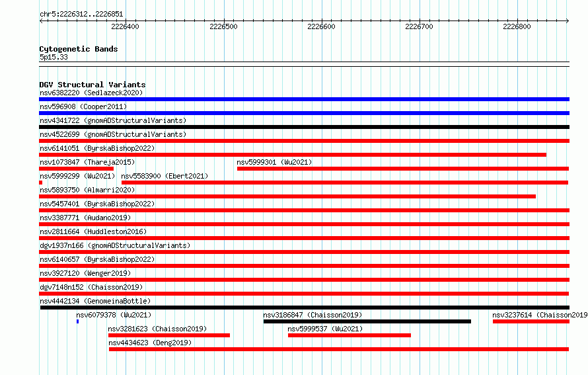This screenshot has width=588, height=375.
Task: Click the red bar under nsv5999537 (Wu2021)
Action: [x=349, y=335]
